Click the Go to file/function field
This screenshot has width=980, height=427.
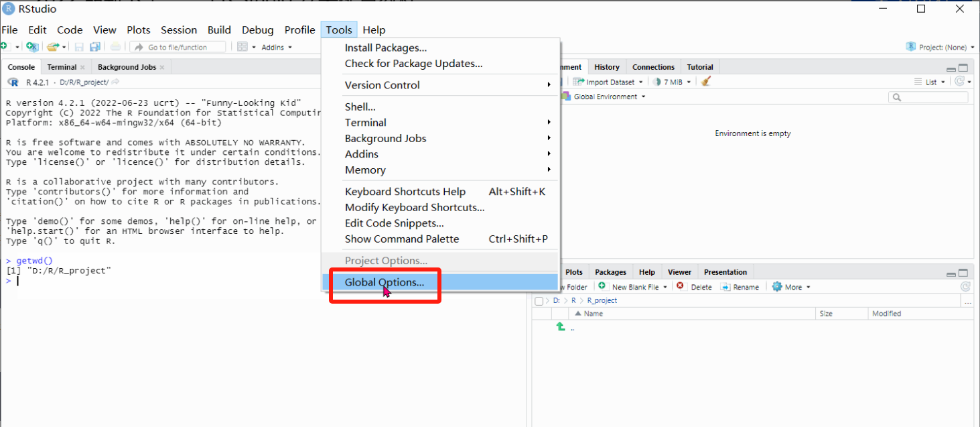(x=178, y=47)
